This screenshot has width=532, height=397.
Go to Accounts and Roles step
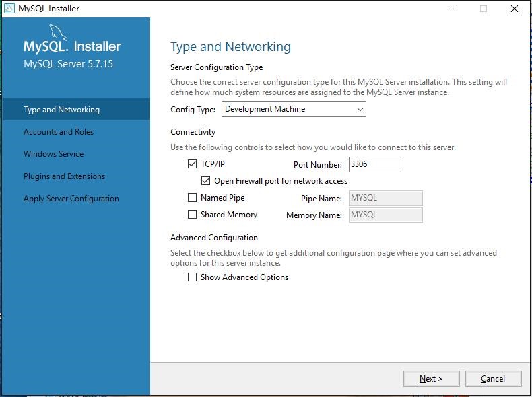click(59, 132)
